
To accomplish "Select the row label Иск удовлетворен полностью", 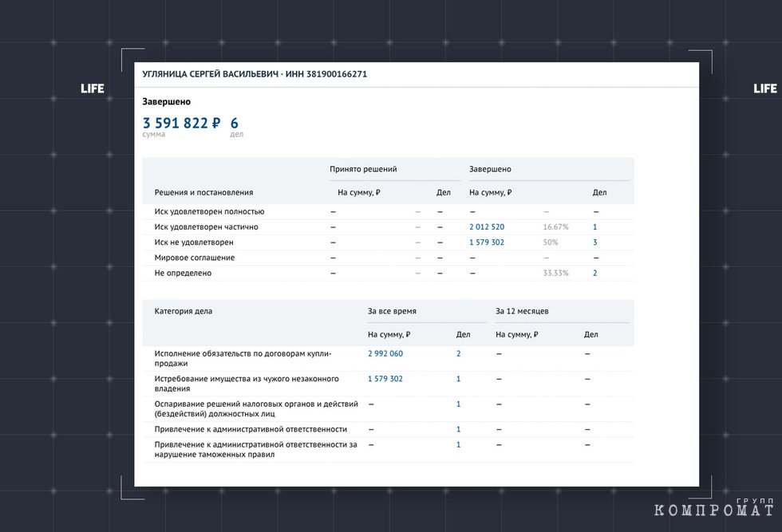I will [x=209, y=211].
